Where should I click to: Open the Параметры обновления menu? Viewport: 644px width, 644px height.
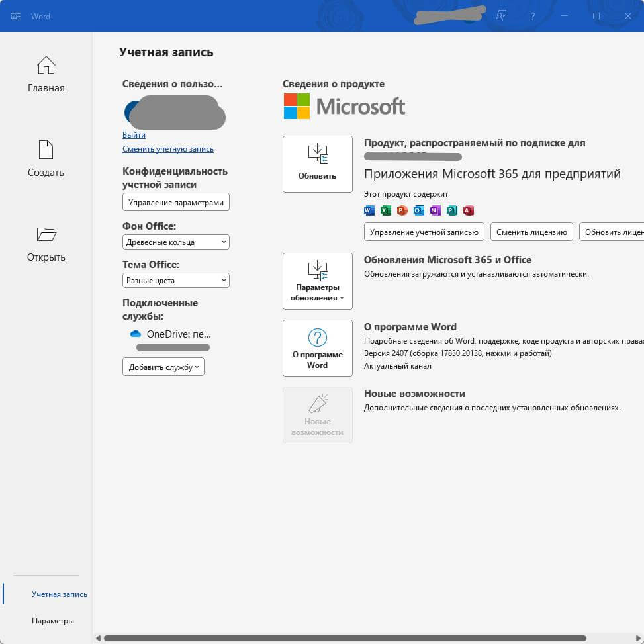318,281
